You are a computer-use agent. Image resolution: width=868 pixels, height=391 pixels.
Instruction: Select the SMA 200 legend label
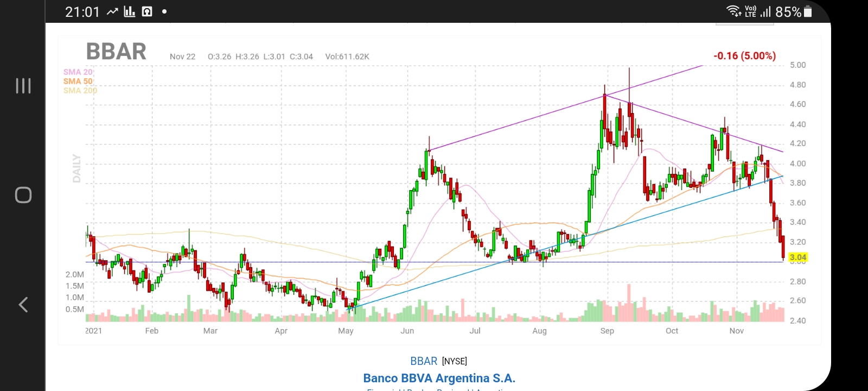80,90
